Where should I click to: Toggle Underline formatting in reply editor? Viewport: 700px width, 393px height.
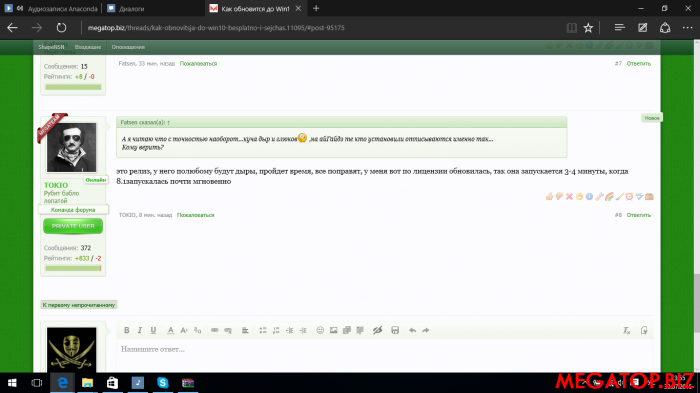(153, 330)
